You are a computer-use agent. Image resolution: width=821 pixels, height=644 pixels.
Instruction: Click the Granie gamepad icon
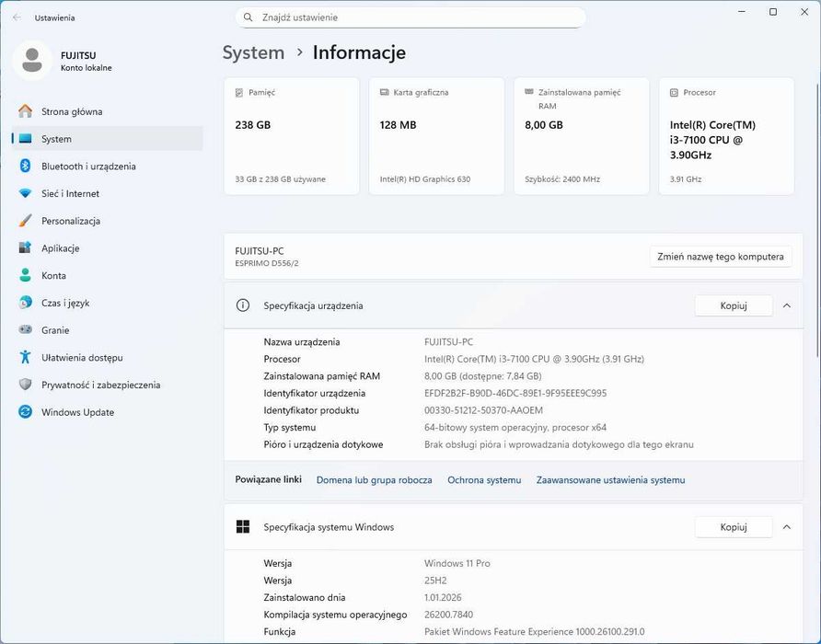coord(25,330)
